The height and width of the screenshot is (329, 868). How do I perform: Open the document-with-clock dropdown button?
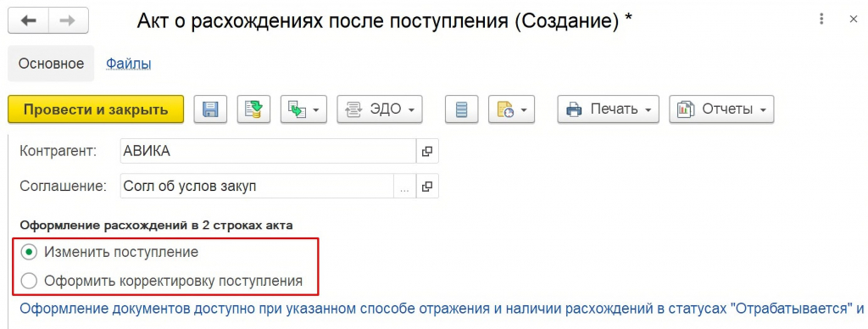(511, 109)
